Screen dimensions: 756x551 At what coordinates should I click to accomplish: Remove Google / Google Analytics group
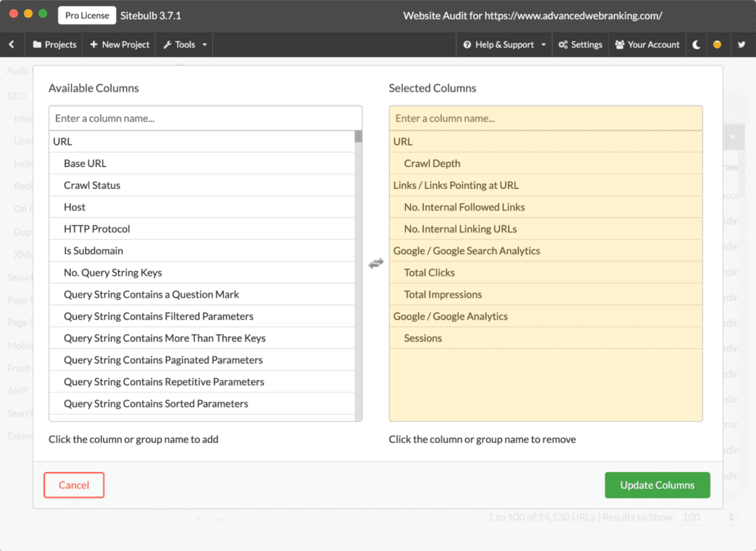(546, 316)
